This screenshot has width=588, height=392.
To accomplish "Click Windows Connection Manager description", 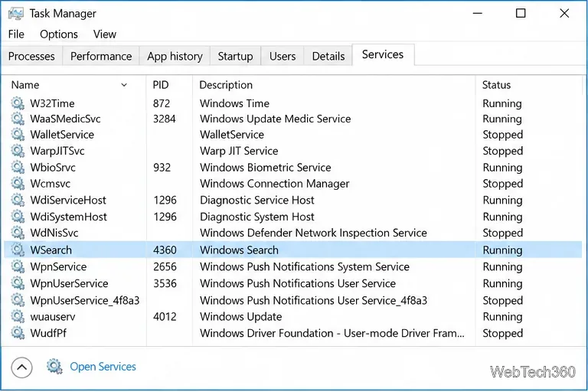I will pyautogui.click(x=275, y=184).
